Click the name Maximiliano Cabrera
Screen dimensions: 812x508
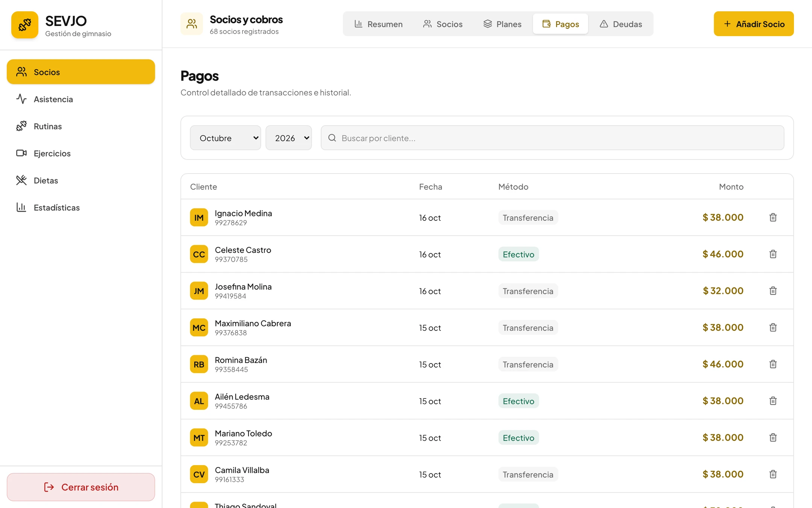tap(253, 323)
